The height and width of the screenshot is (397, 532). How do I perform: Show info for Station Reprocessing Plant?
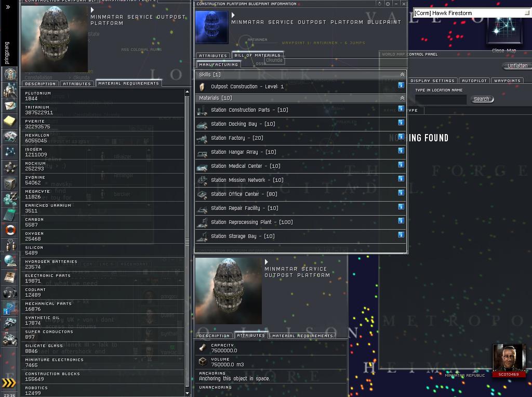click(x=401, y=220)
